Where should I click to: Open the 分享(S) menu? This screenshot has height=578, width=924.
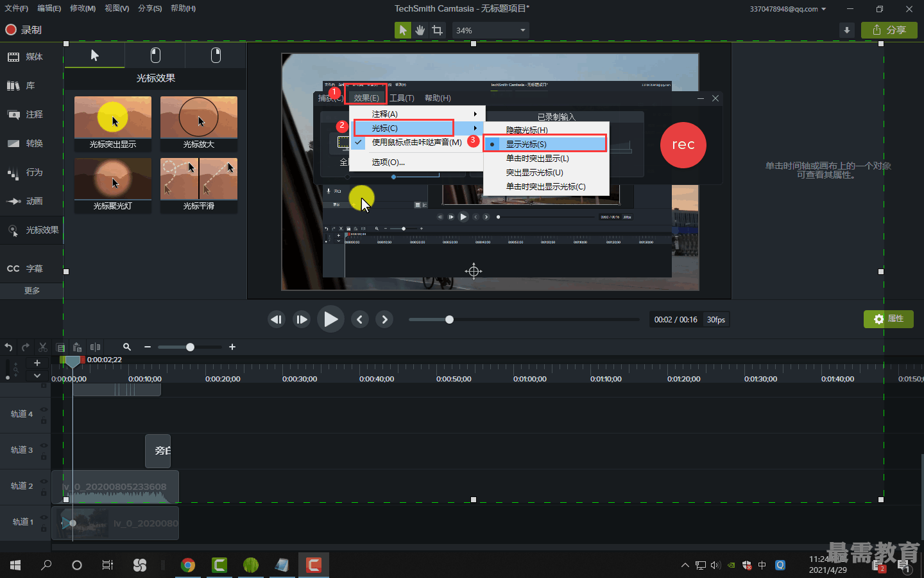[x=150, y=8]
